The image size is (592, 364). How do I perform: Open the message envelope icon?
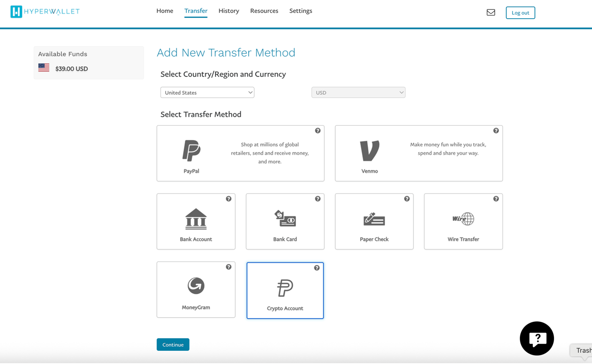pyautogui.click(x=491, y=12)
